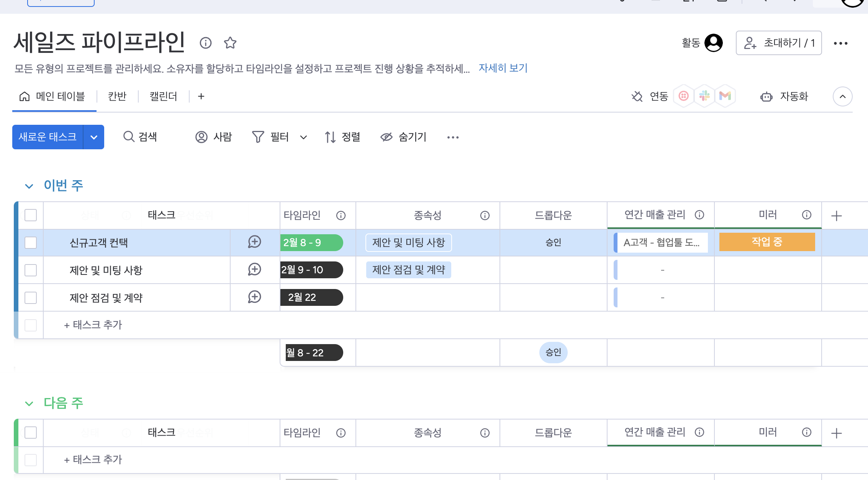Switch to the 캘린더 tab
Image resolution: width=868 pixels, height=480 pixels.
164,96
